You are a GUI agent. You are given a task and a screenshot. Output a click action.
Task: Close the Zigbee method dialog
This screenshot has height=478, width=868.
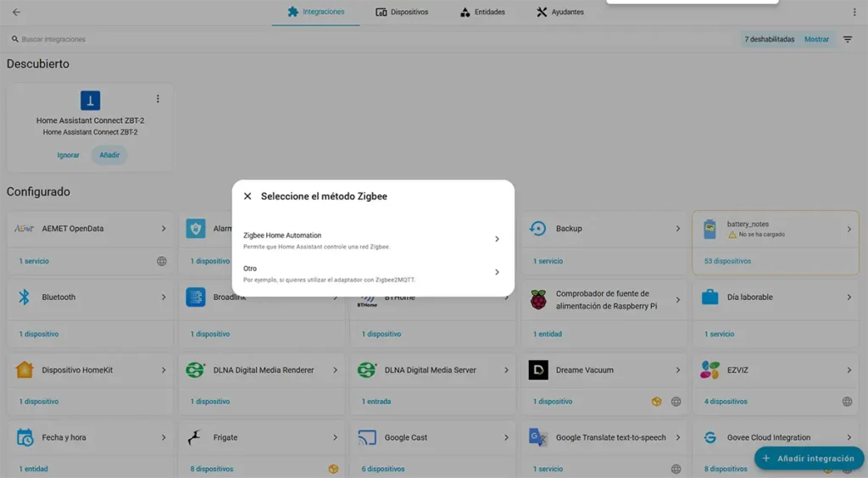(x=248, y=196)
